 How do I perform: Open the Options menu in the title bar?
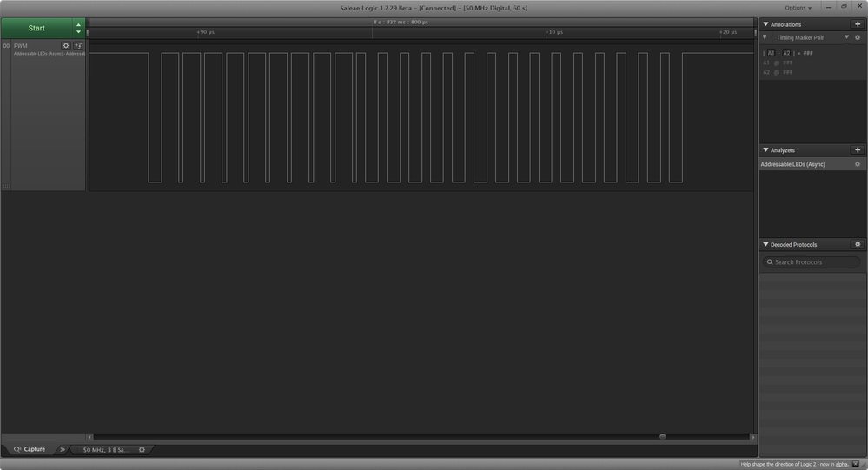[798, 8]
